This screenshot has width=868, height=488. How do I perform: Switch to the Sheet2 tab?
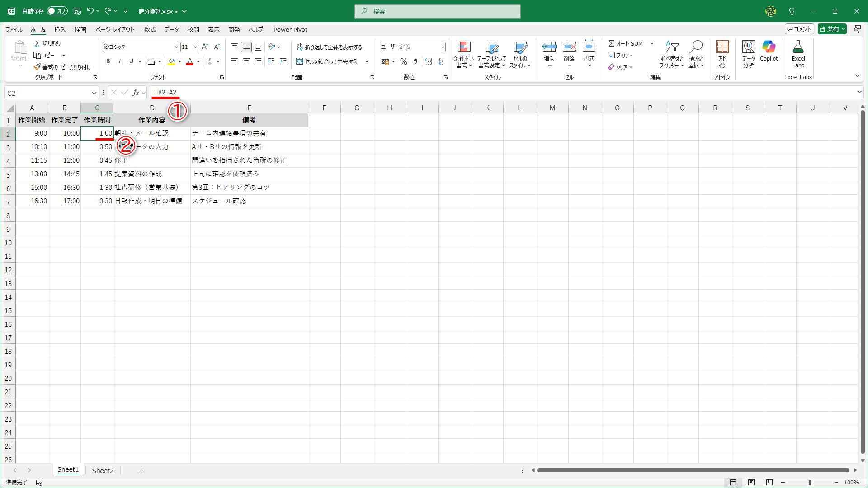click(x=103, y=470)
